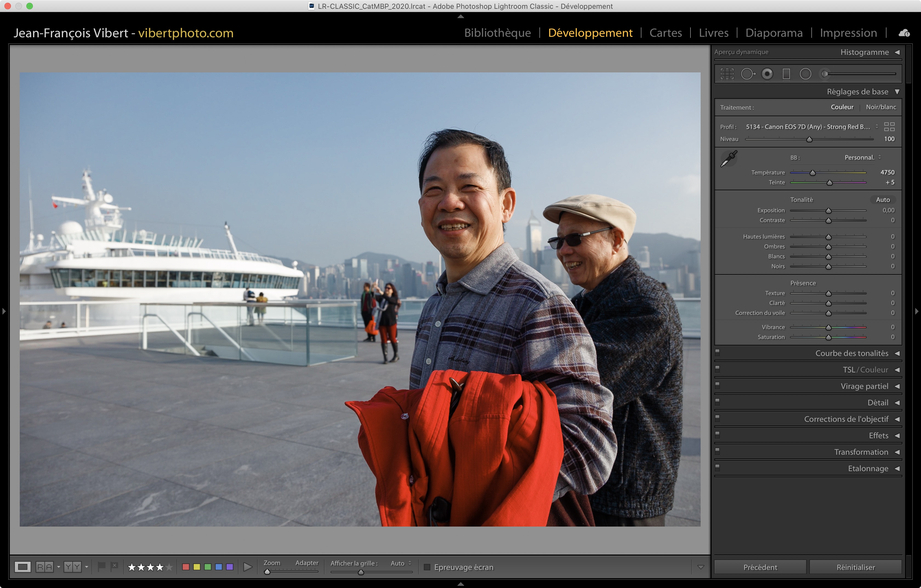Click the Réinitialiser button
Image resolution: width=921 pixels, height=588 pixels.
click(855, 567)
